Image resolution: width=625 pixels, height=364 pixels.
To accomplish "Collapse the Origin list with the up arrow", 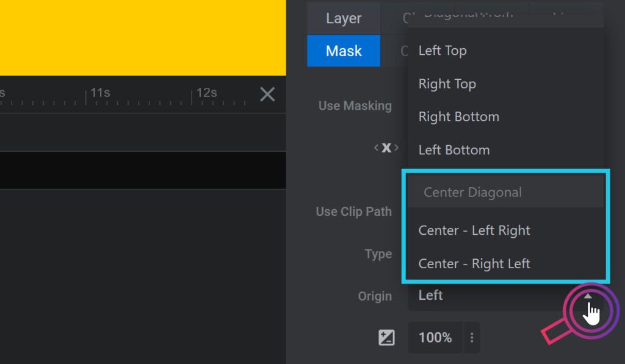I will pyautogui.click(x=588, y=296).
